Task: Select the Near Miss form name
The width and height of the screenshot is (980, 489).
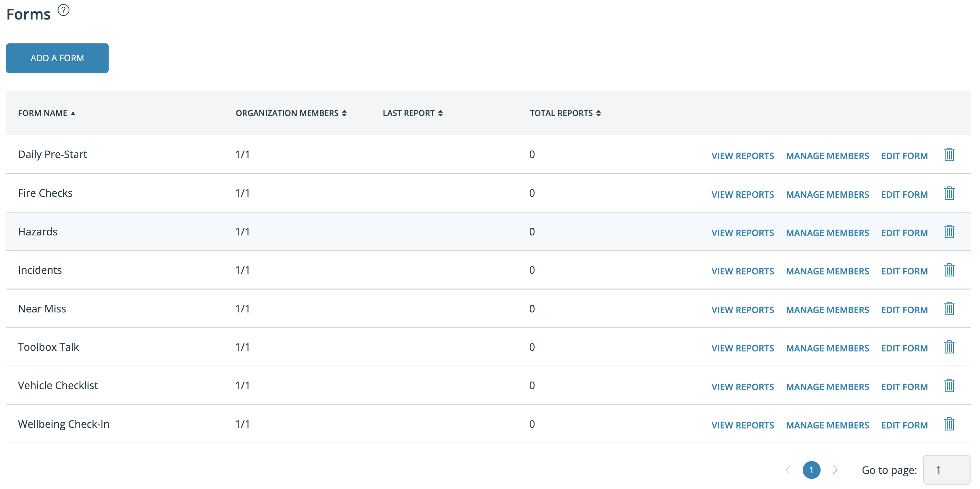Action: click(42, 309)
